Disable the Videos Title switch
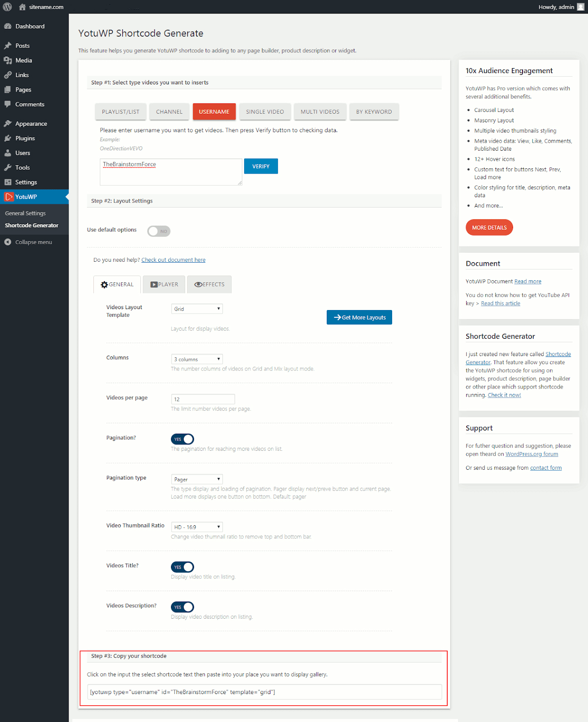Image resolution: width=588 pixels, height=722 pixels. coord(182,567)
